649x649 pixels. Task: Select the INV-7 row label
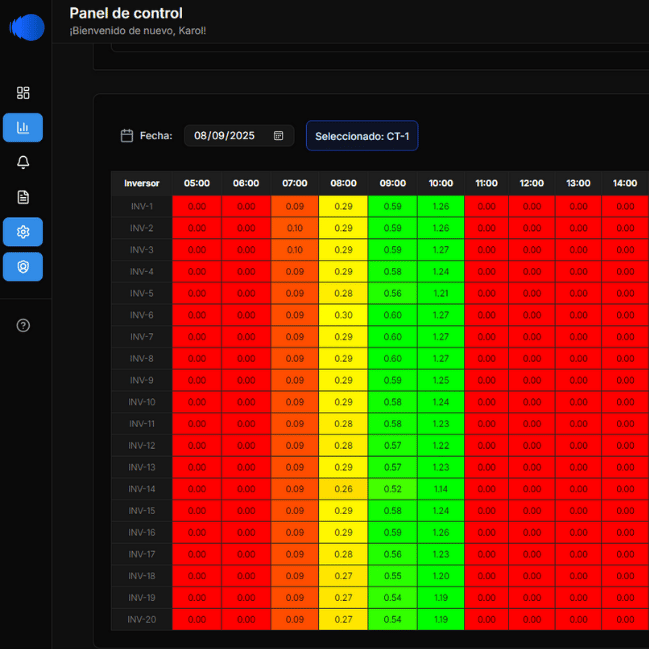(x=142, y=337)
